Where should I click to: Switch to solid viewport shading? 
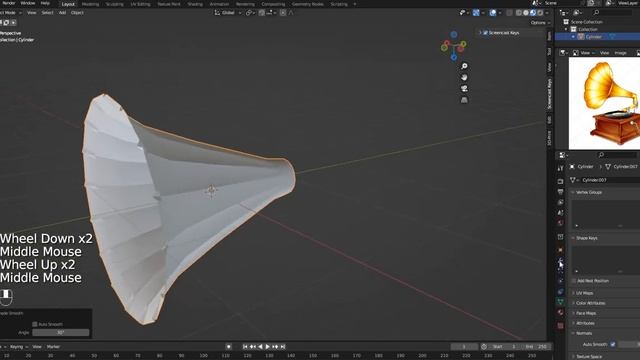point(526,13)
